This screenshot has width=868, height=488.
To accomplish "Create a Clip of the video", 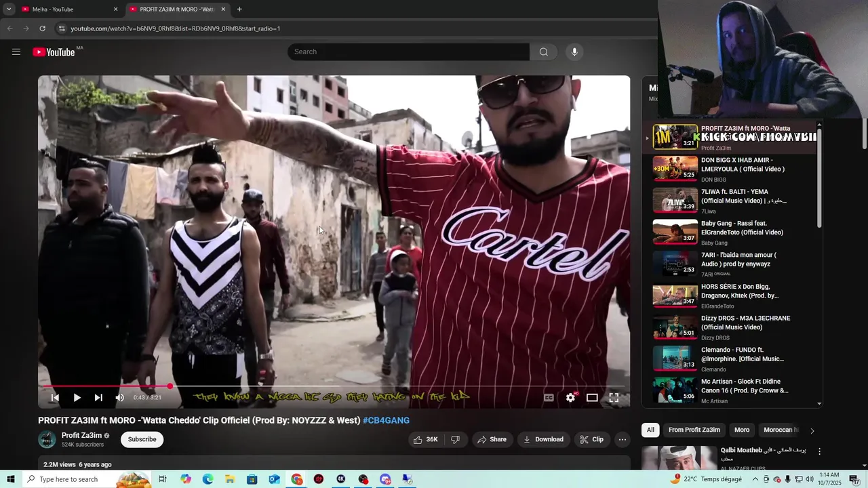I will tap(591, 439).
